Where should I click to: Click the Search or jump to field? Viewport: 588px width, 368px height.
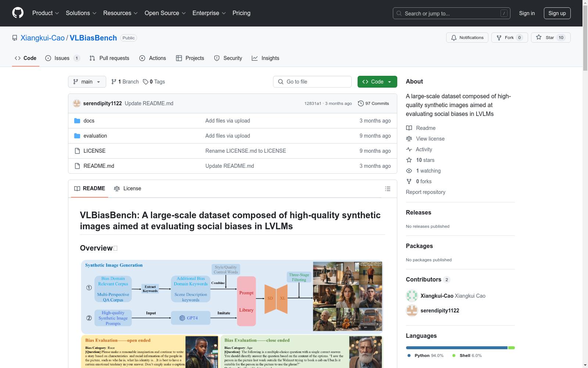pos(452,13)
